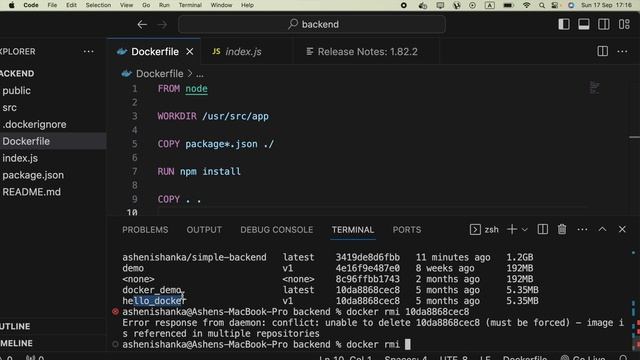Split the editor to the right

[602, 51]
